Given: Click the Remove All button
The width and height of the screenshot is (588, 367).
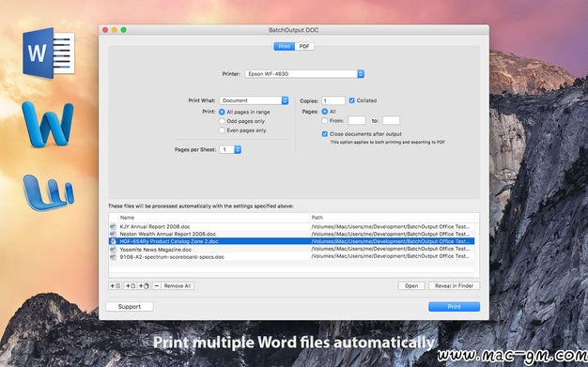Looking at the screenshot, I should coord(178,285).
